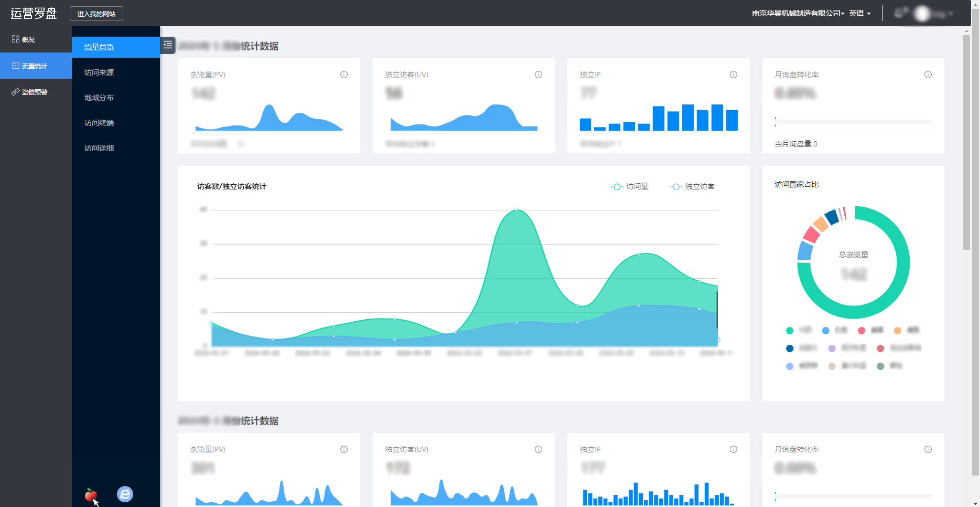This screenshot has width=980, height=507.
Task: Select 访问来源 in the submenu
Action: (x=99, y=72)
